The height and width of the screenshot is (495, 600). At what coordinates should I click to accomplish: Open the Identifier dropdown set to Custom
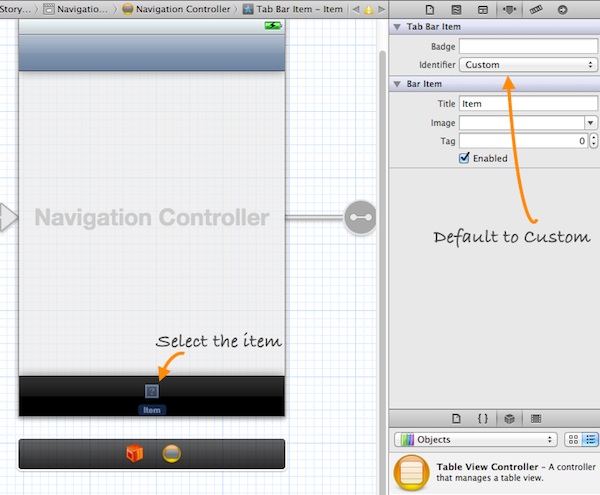point(528,65)
